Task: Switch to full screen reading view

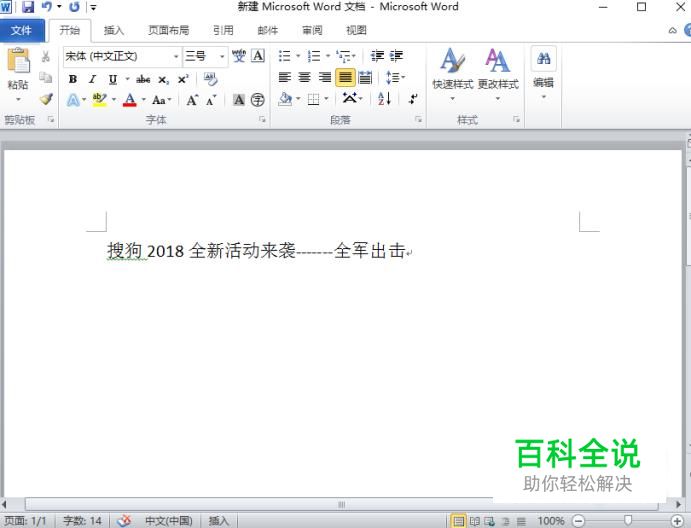Action: point(474,521)
